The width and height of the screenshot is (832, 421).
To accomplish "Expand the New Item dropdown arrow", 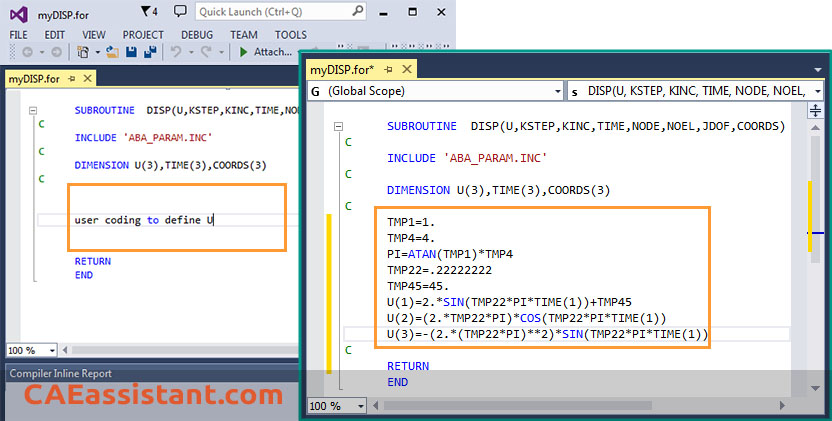I will [x=98, y=53].
